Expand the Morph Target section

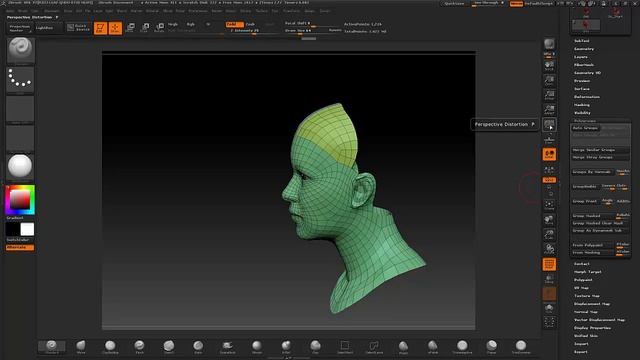[588, 272]
